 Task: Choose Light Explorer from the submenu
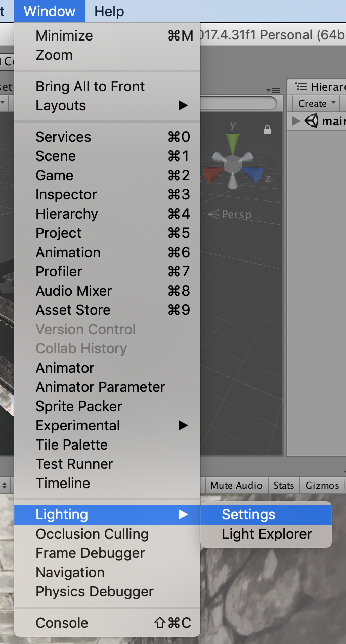[266, 534]
